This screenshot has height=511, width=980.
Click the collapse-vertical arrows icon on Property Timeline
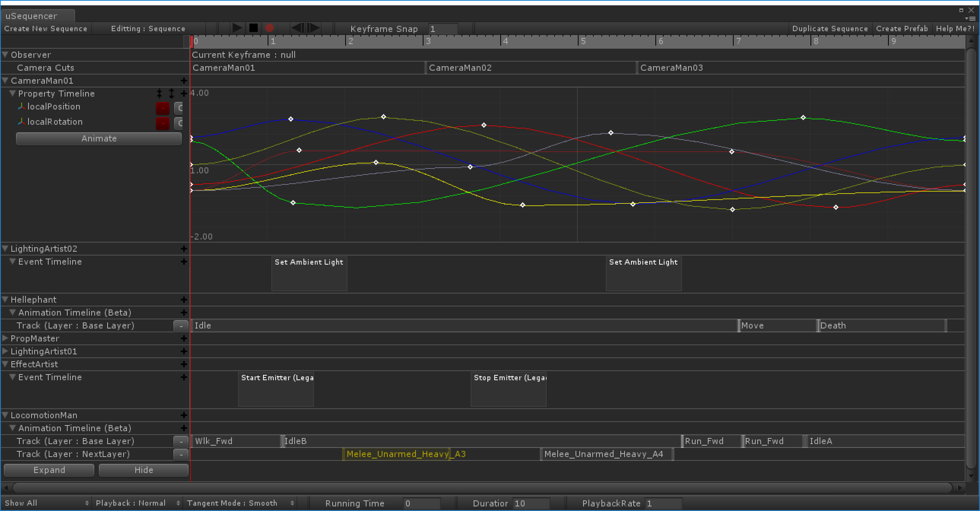(159, 93)
